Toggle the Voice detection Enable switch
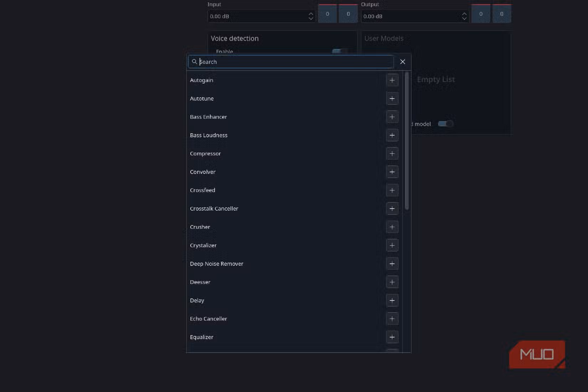This screenshot has height=392, width=588. click(340, 52)
